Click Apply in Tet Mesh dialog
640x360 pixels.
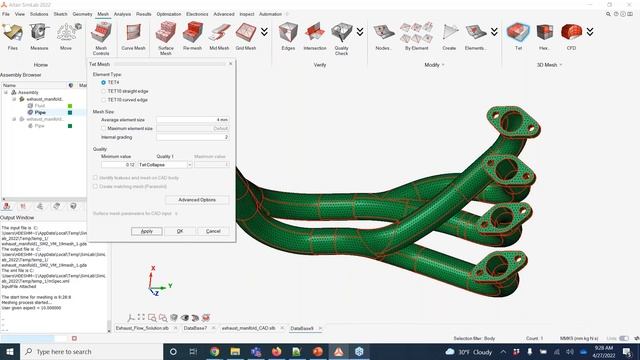click(x=147, y=231)
